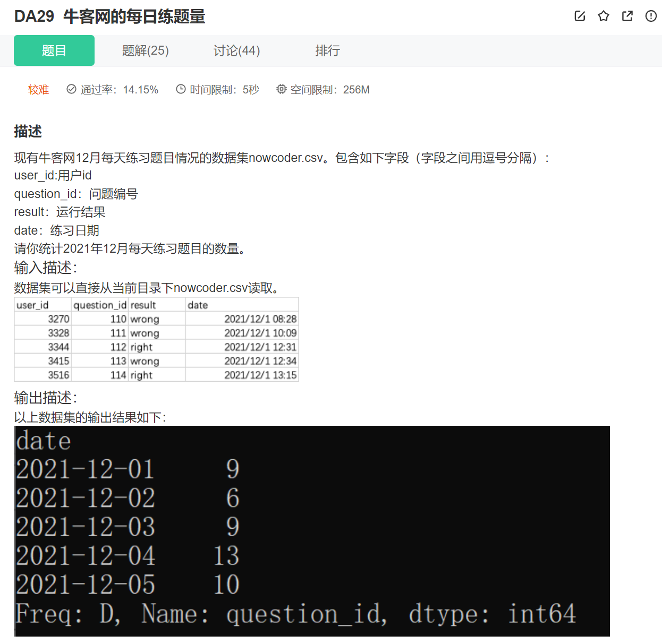Click the question_id: 问题编号 description line
The width and height of the screenshot is (662, 644).
76,194
